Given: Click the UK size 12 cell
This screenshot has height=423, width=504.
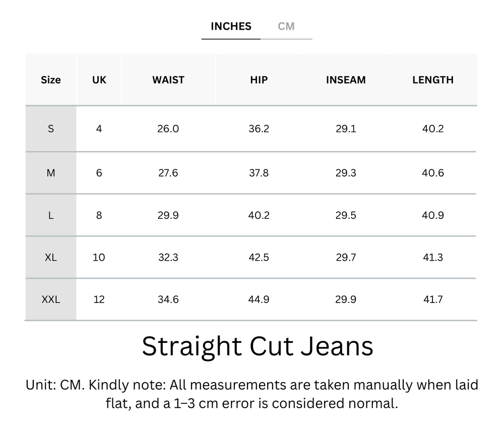Looking at the screenshot, I should tap(99, 299).
